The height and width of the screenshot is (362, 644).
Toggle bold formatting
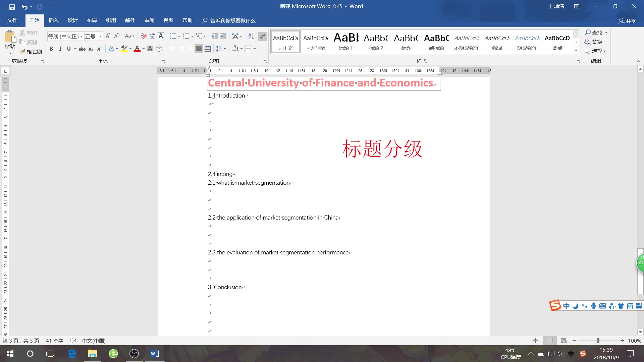pos(51,49)
